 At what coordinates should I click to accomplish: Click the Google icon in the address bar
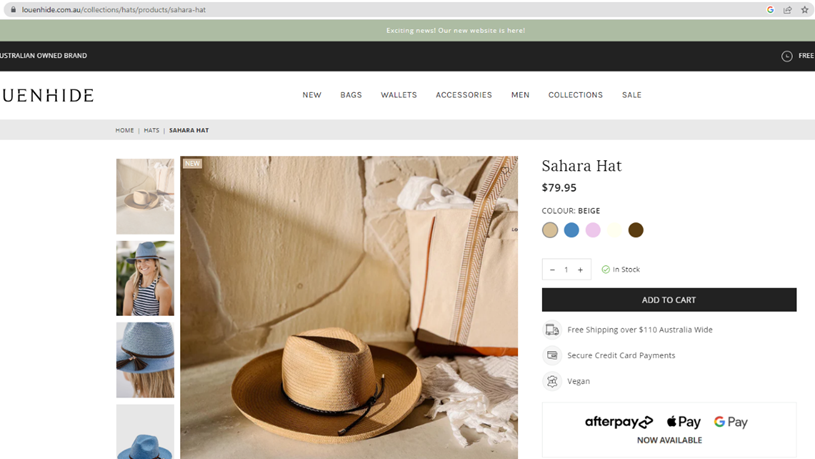770,9
